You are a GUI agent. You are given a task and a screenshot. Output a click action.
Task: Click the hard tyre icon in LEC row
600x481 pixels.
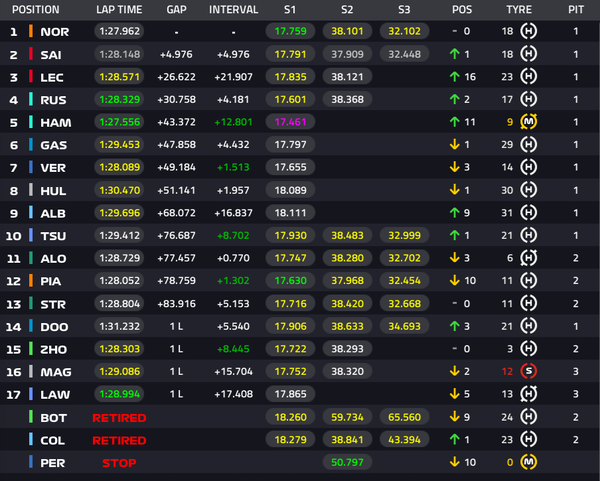(528, 77)
